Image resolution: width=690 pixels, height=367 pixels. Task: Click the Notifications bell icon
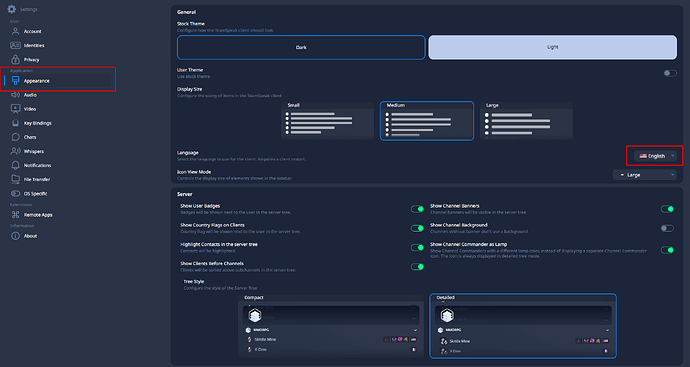coord(15,165)
